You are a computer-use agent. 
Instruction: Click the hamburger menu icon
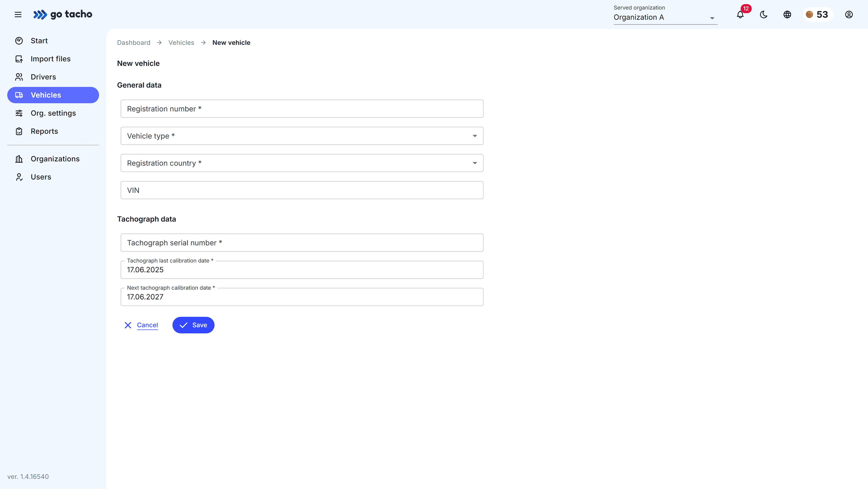click(18, 14)
